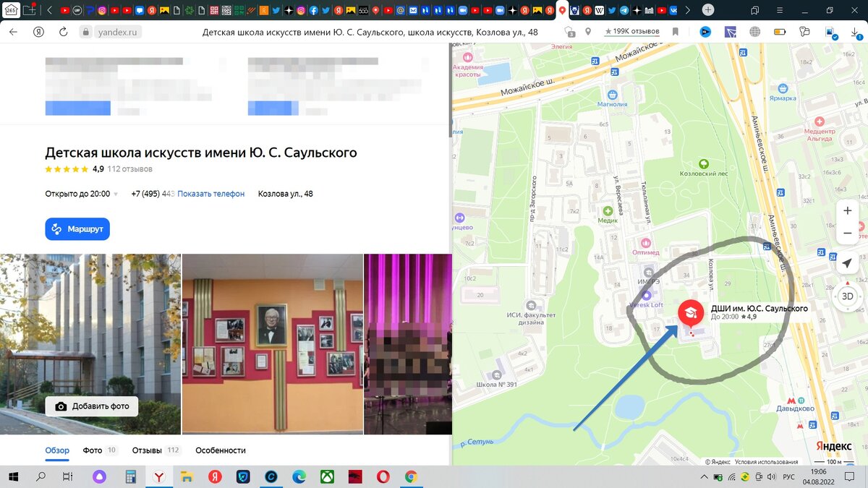Build a route with Маршрут button
This screenshot has height=488, width=868.
[77, 228]
